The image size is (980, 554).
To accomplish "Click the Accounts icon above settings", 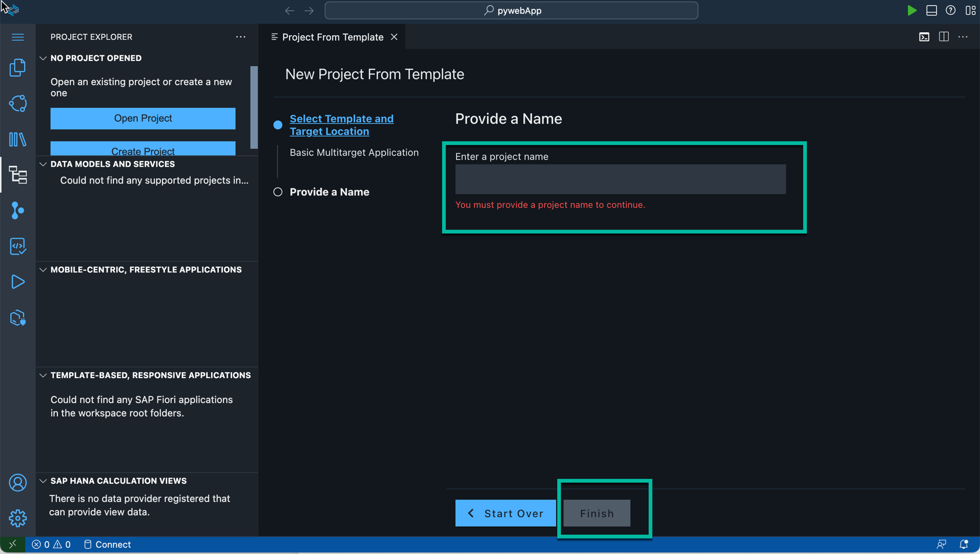I will coord(17,482).
